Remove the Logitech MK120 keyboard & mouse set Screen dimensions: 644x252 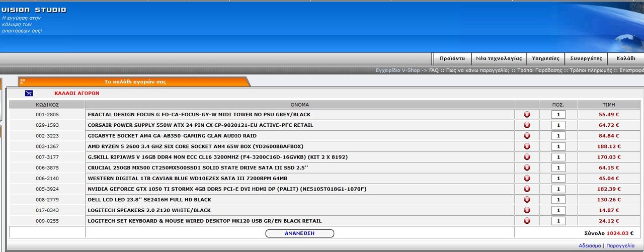pyautogui.click(x=527, y=221)
